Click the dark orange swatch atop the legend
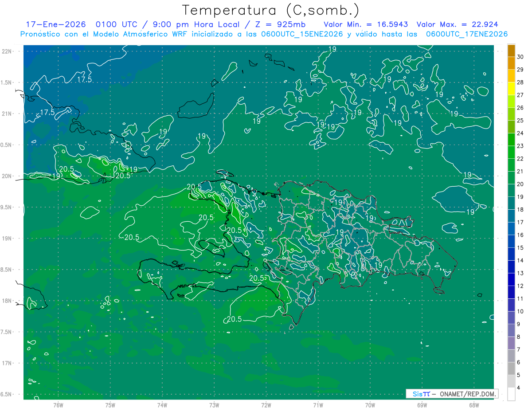532x411 pixels. pyautogui.click(x=511, y=51)
